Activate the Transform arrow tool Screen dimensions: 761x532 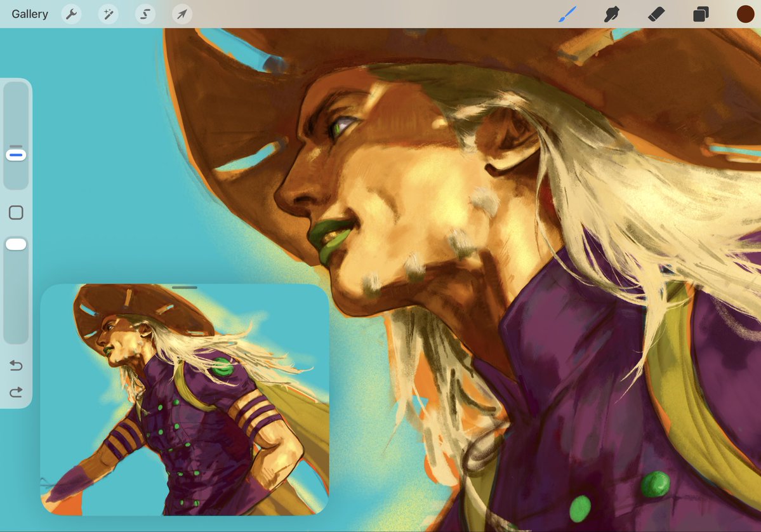(x=182, y=14)
